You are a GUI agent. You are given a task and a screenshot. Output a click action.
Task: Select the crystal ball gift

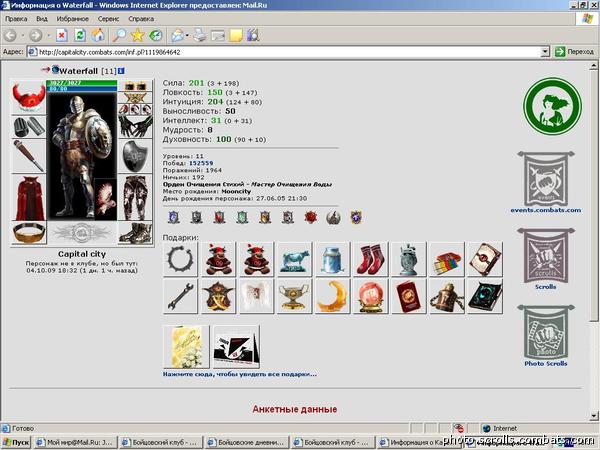click(x=370, y=296)
